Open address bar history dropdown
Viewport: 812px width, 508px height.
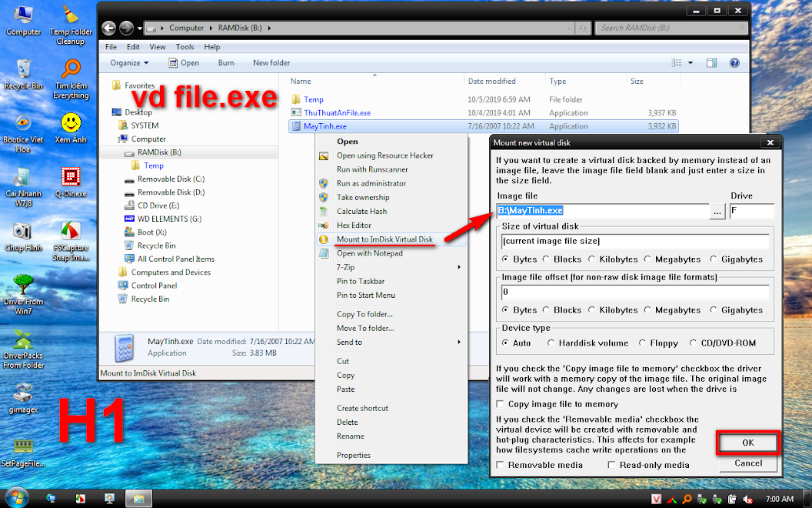pyautogui.click(x=569, y=28)
